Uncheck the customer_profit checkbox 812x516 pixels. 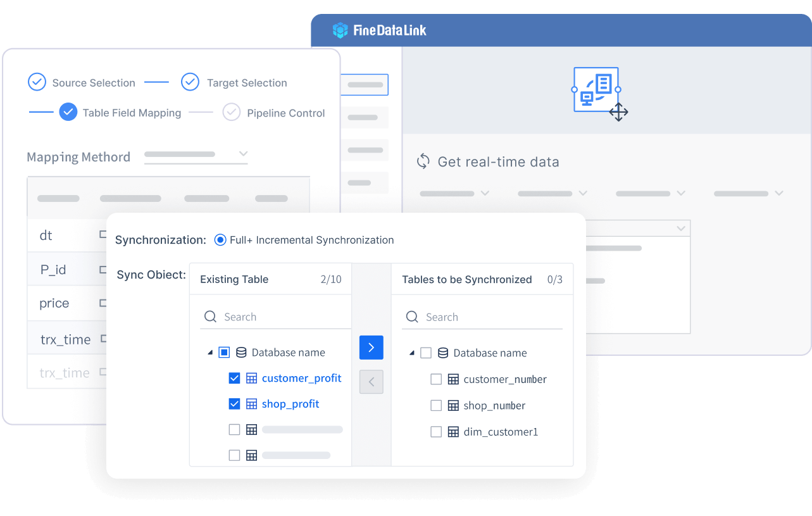pyautogui.click(x=234, y=378)
